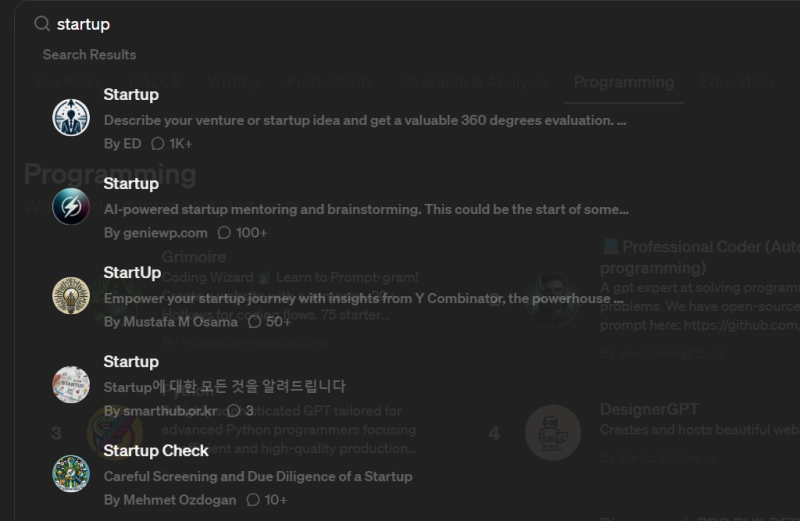
Task: Select the 'StartUp' Y Combinator result title
Action: 132,272
